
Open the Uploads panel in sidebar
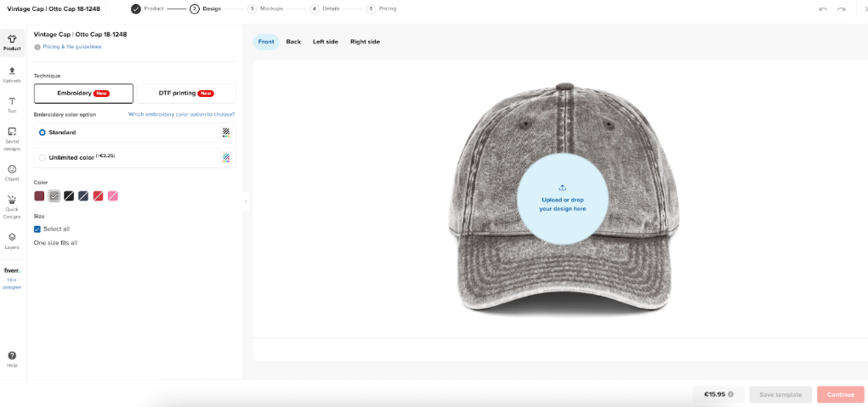coord(12,74)
